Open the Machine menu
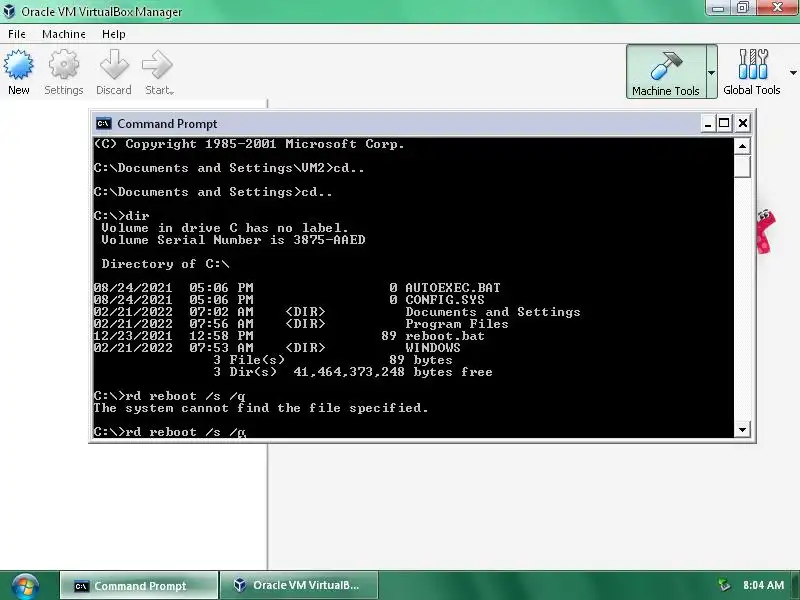The image size is (800, 600). pos(64,34)
